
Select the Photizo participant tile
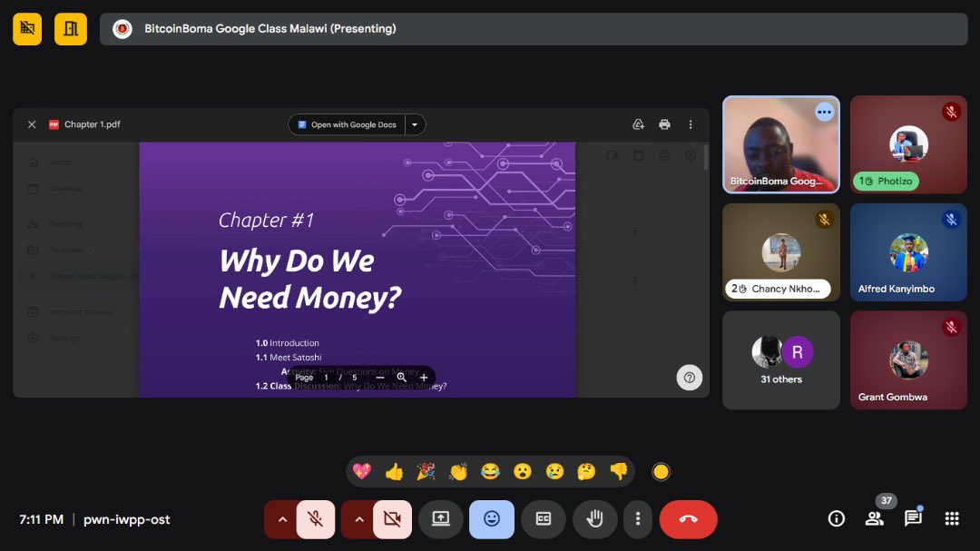tap(908, 144)
